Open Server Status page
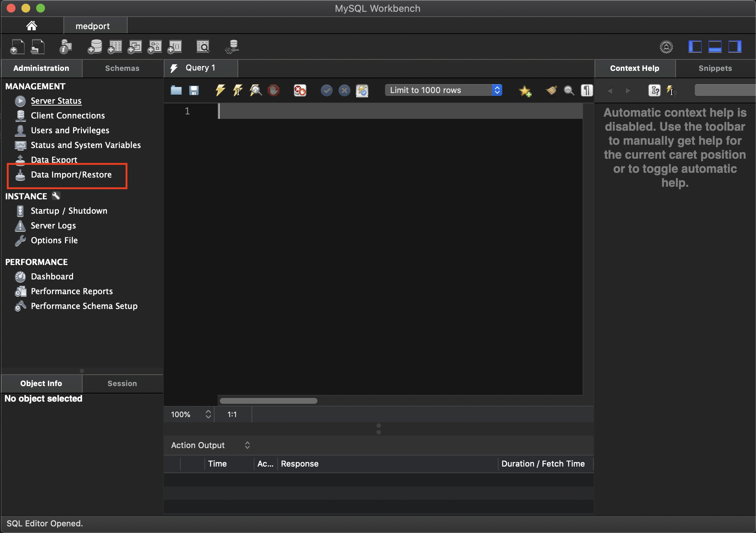Image resolution: width=756 pixels, height=533 pixels. 56,101
